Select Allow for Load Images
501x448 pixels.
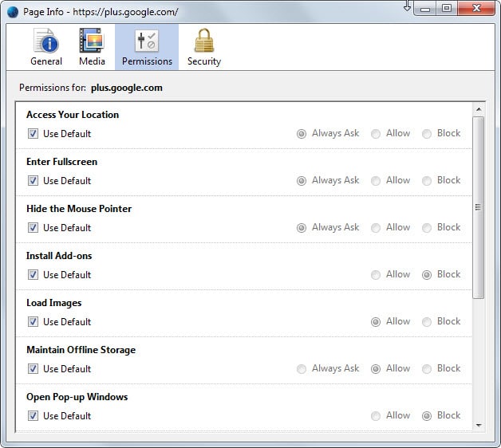376,322
